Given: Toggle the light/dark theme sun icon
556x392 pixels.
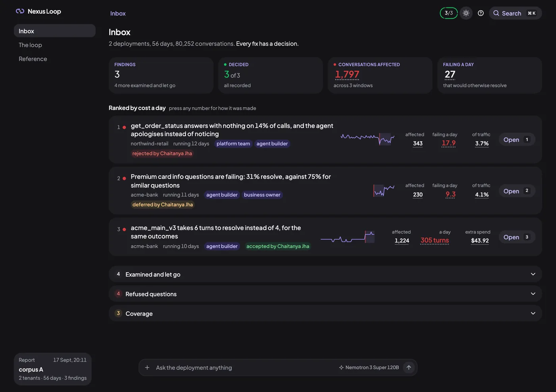Looking at the screenshot, I should pyautogui.click(x=466, y=13).
